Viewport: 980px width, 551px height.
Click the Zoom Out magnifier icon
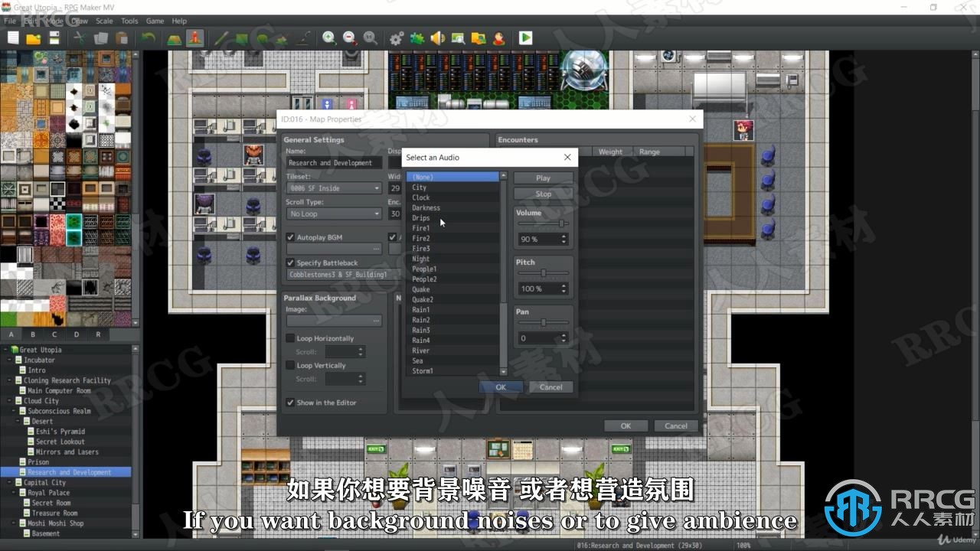[x=349, y=37]
